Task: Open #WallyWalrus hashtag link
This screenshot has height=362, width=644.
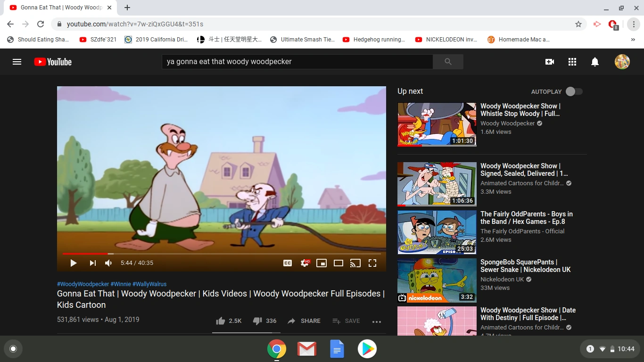Action: (149, 284)
